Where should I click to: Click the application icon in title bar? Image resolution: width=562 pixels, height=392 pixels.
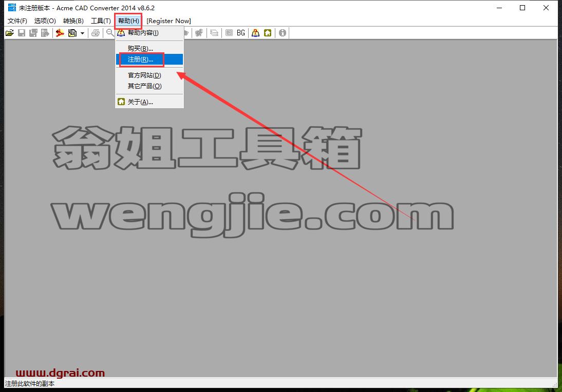[x=12, y=8]
